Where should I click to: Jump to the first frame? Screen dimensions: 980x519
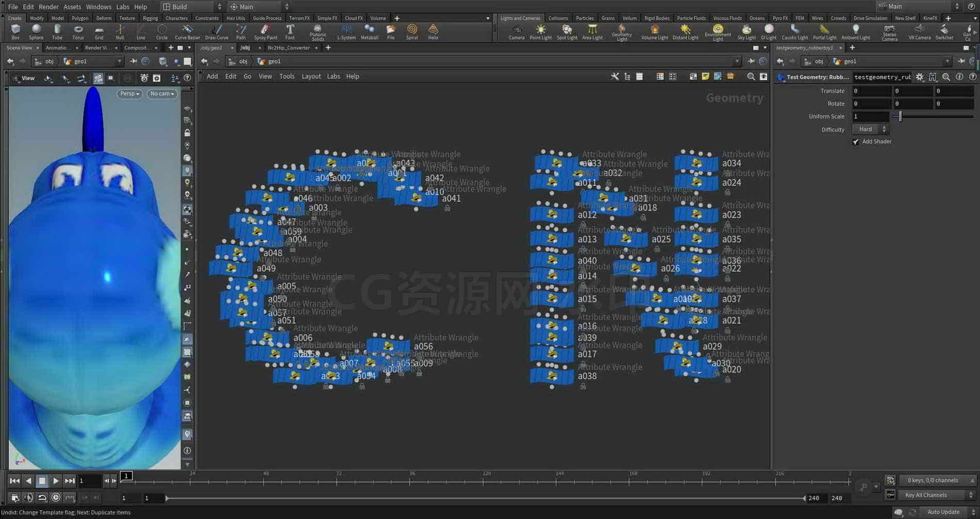point(14,481)
